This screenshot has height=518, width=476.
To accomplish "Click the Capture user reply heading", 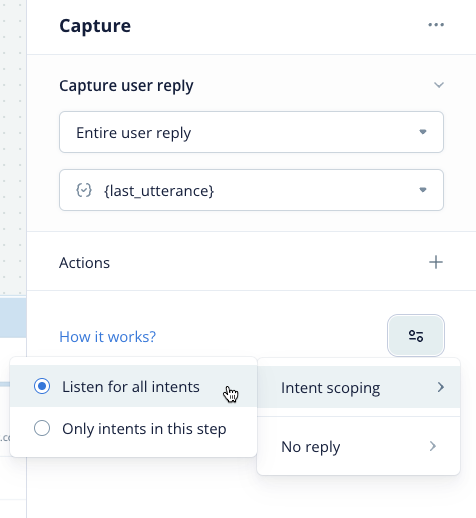I will click(126, 86).
